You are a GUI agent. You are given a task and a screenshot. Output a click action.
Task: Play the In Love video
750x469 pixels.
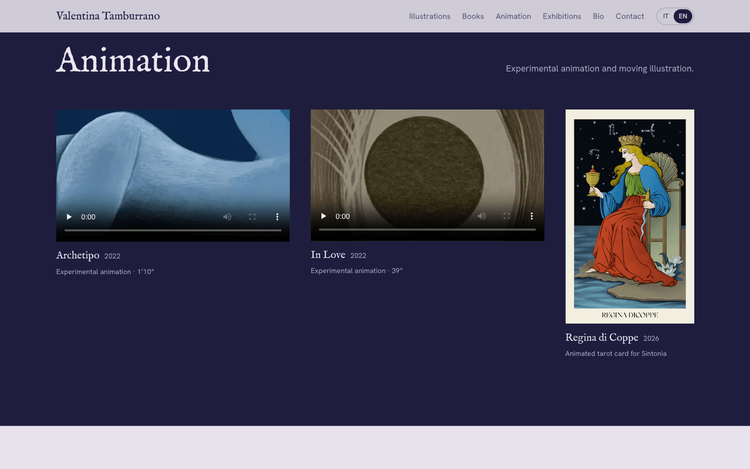[323, 216]
